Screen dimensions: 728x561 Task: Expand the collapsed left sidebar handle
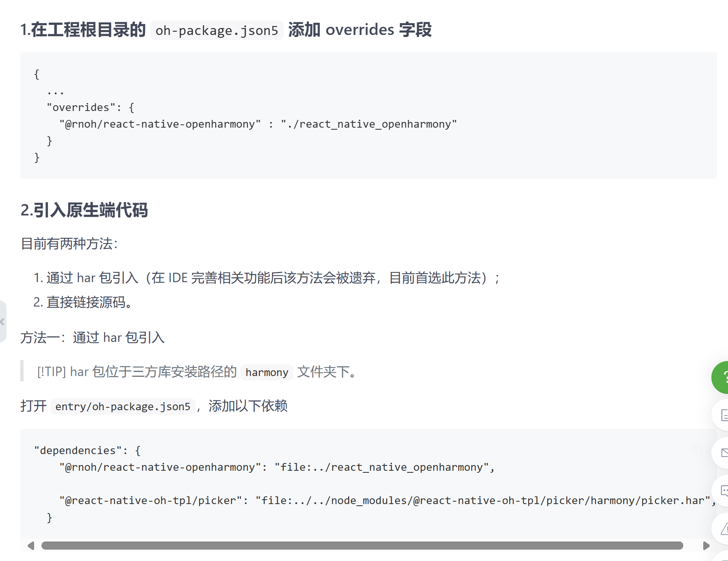point(2,322)
